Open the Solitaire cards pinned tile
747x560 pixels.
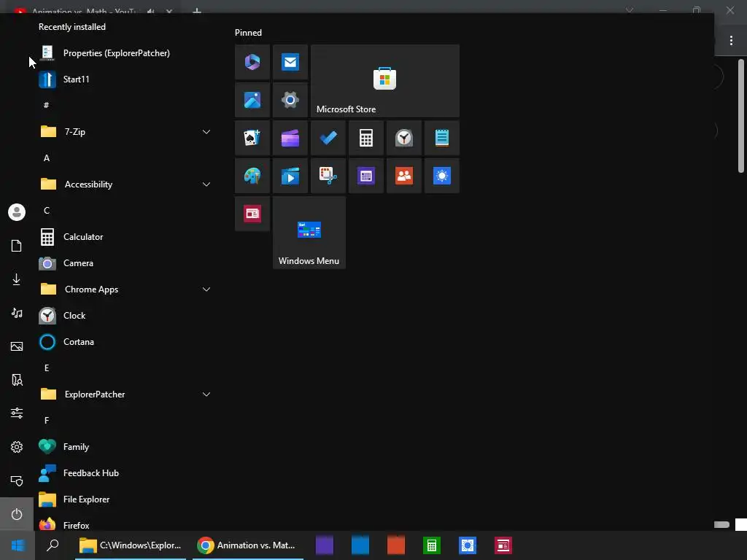tap(252, 138)
